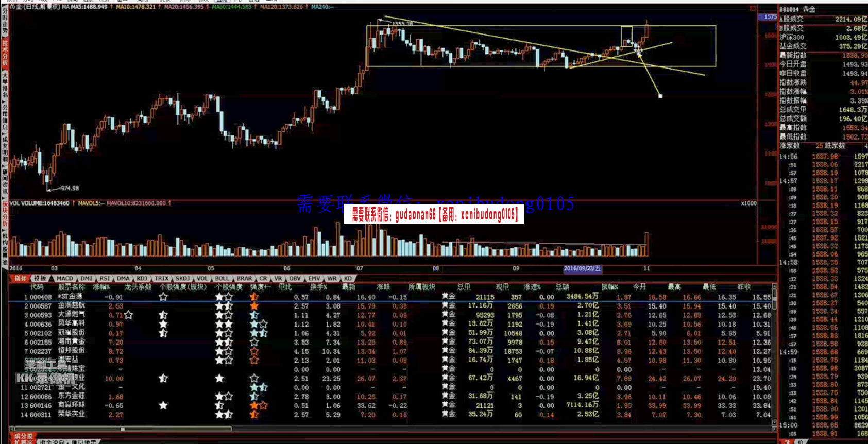This screenshot has width=868, height=444.
Task: Open 分时走势 in left sidebar
Action: (x=5, y=22)
